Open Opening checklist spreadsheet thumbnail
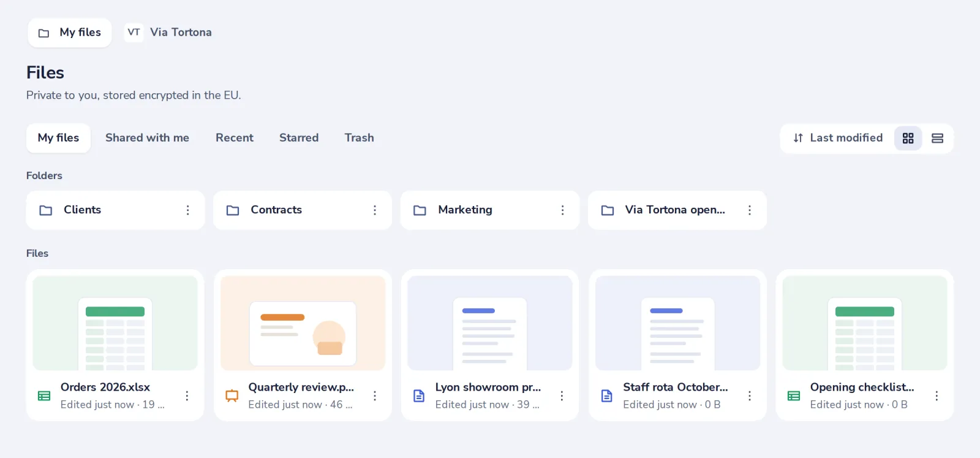Viewport: 980px width, 458px height. click(x=865, y=323)
